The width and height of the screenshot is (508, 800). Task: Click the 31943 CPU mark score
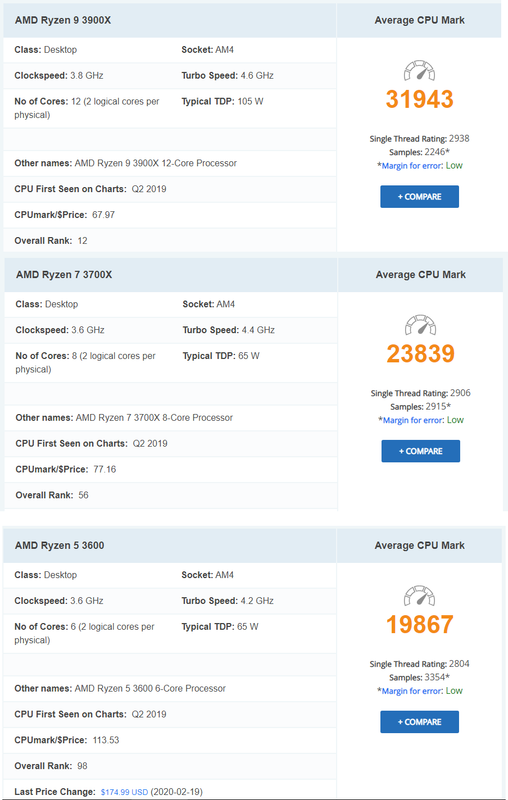click(x=419, y=99)
